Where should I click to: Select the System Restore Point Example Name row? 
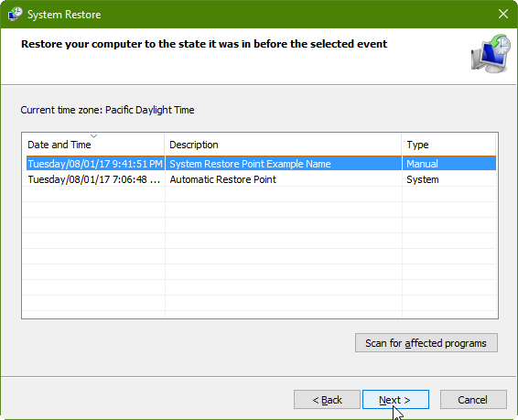click(x=261, y=164)
